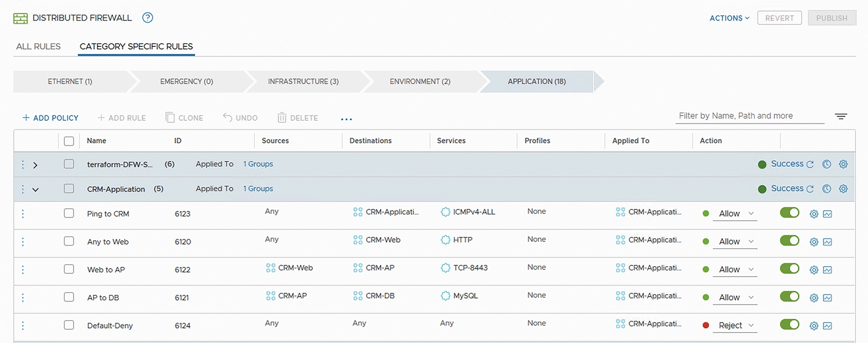
Task: View statistics graph for Ping to CRM rule
Action: tap(828, 214)
